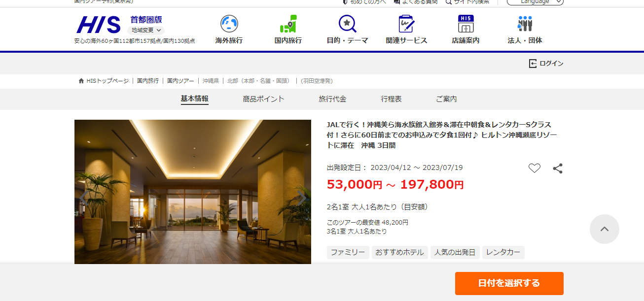
Task: Open the Language dropdown
Action: pyautogui.click(x=535, y=1)
